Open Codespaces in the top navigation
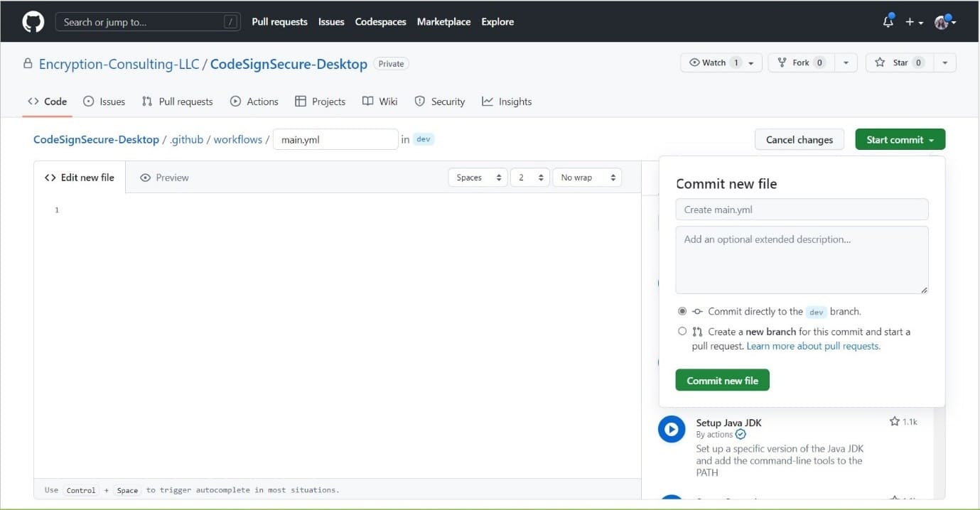 (x=381, y=22)
